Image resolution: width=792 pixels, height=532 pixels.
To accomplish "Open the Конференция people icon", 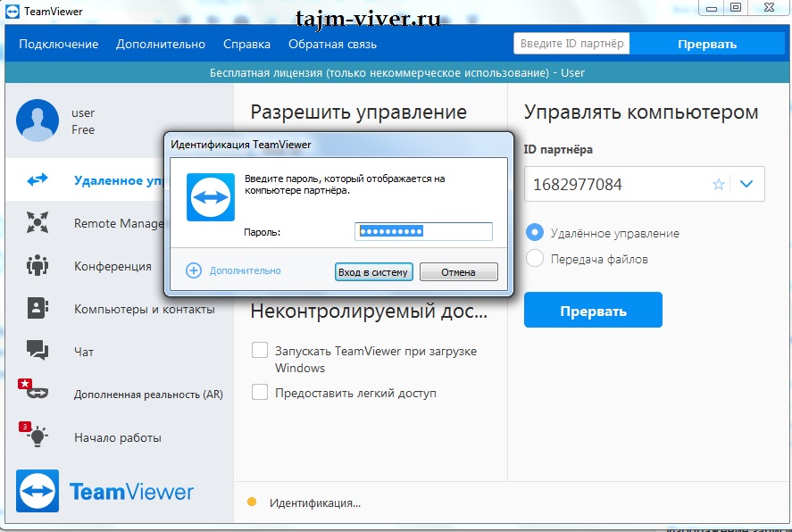I will 38,265.
